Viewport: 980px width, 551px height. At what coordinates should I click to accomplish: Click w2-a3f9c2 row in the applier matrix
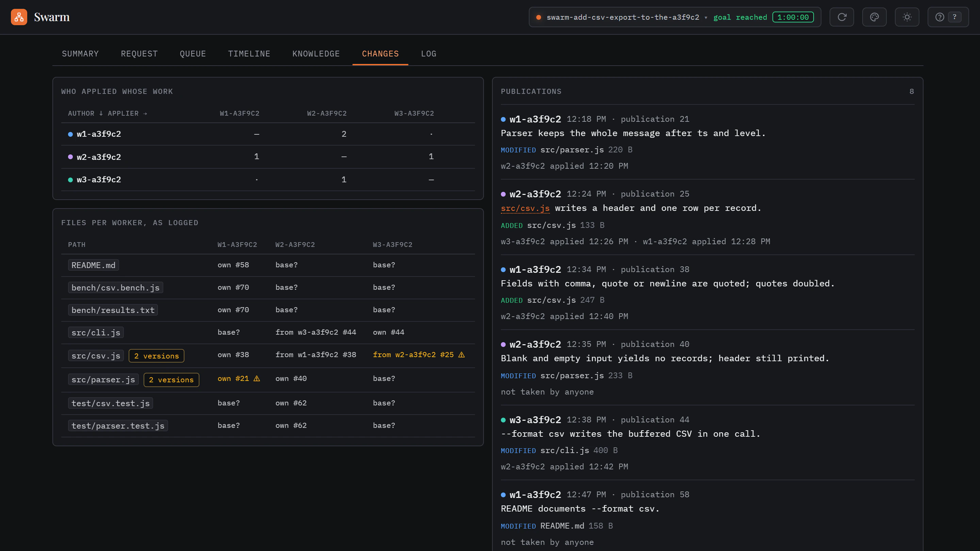[x=268, y=157]
